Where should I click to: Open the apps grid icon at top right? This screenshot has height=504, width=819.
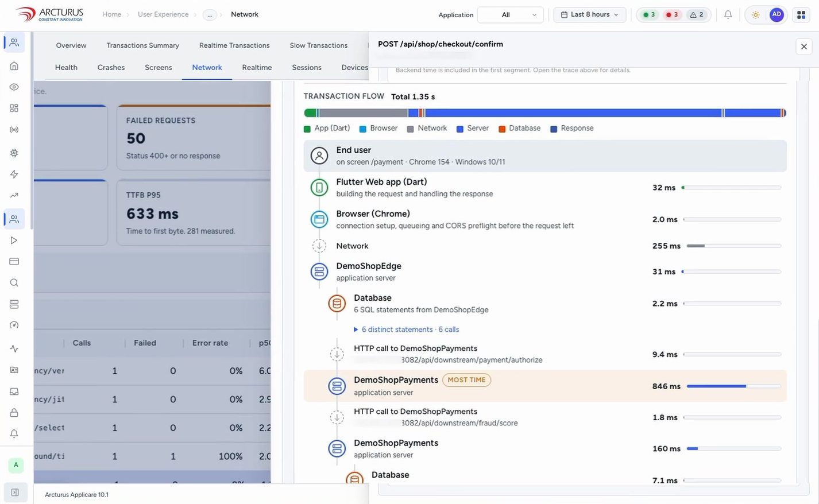(801, 15)
